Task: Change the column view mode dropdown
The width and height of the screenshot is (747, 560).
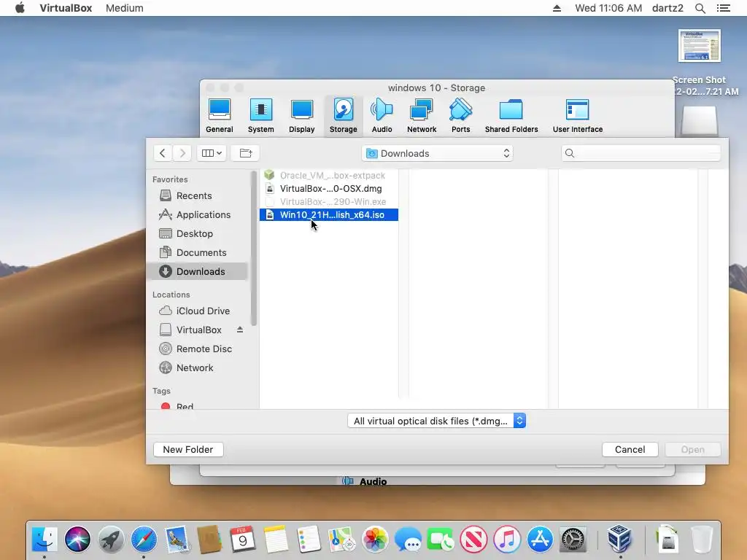Action: coord(212,153)
